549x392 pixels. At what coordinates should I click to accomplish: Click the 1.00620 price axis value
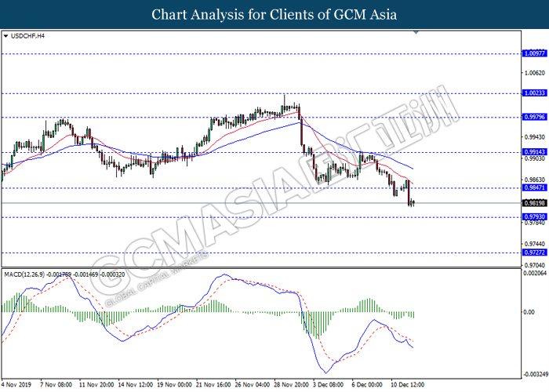[535, 73]
